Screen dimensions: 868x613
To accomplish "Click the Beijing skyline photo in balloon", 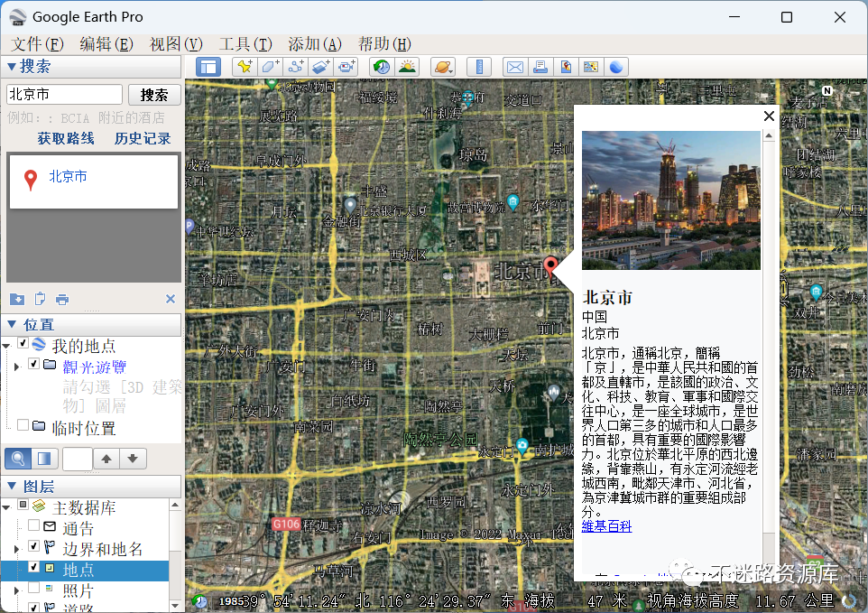I will pyautogui.click(x=671, y=200).
